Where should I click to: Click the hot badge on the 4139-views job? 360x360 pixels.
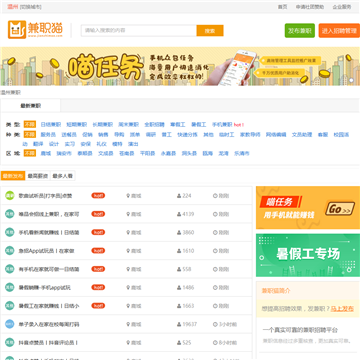click(x=98, y=214)
